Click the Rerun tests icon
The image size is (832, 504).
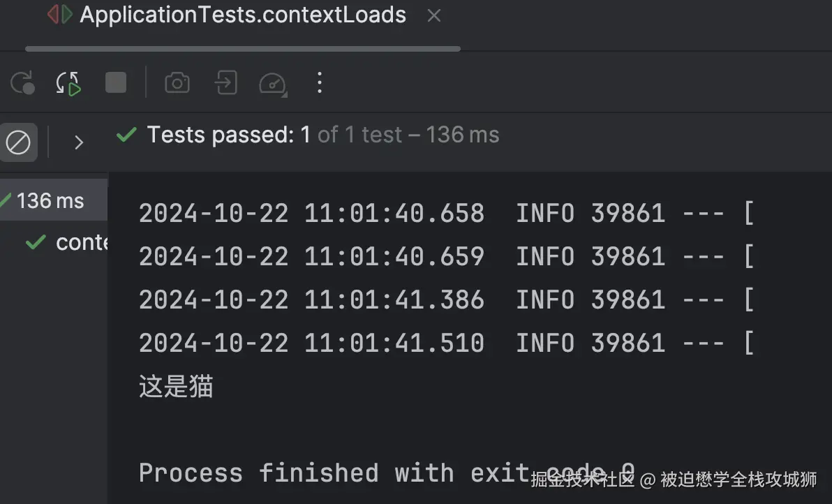22,83
